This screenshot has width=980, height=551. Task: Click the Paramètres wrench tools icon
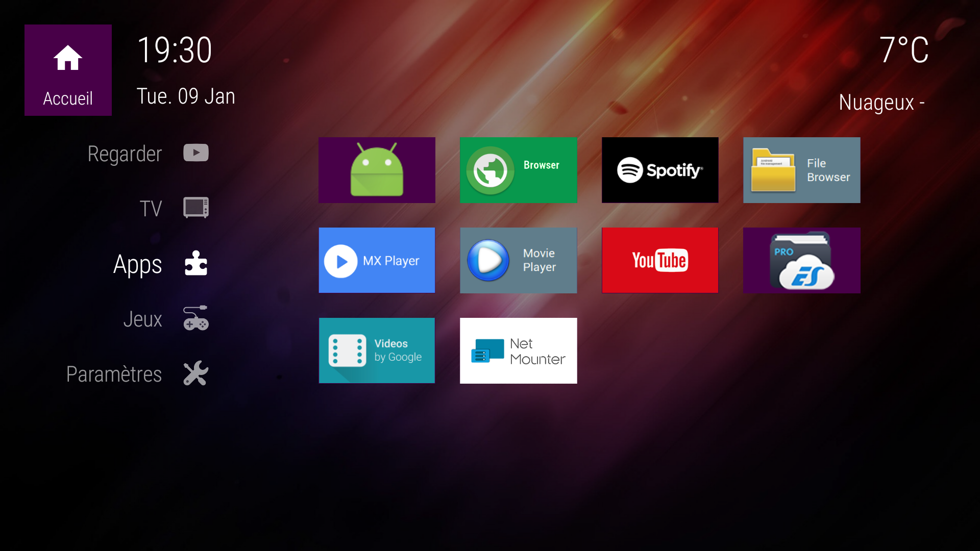(196, 373)
